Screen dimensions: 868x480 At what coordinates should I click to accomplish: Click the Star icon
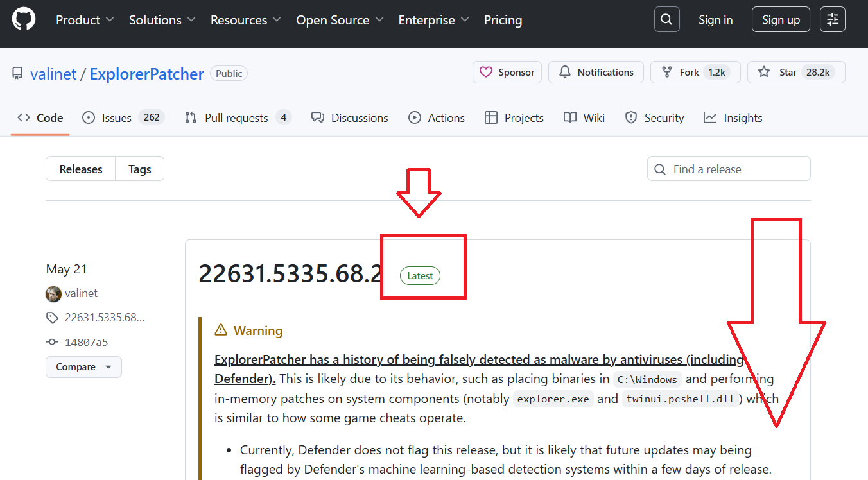764,73
